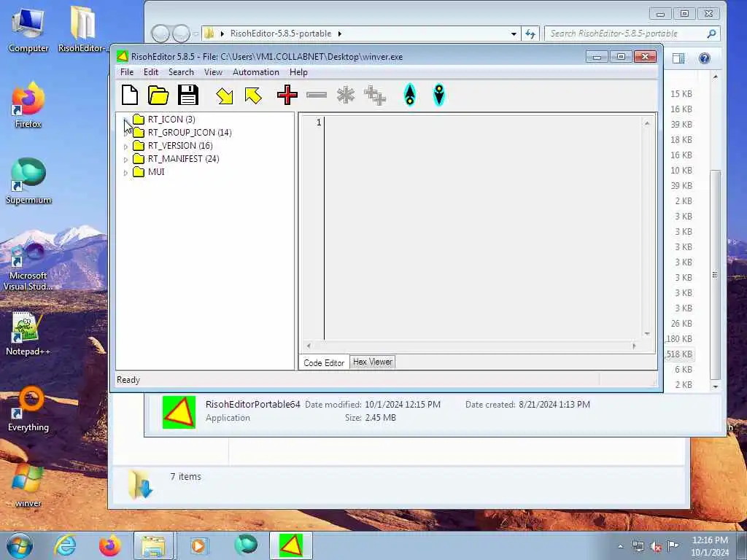Select the RT_VERSION (16) tree node

(x=180, y=146)
